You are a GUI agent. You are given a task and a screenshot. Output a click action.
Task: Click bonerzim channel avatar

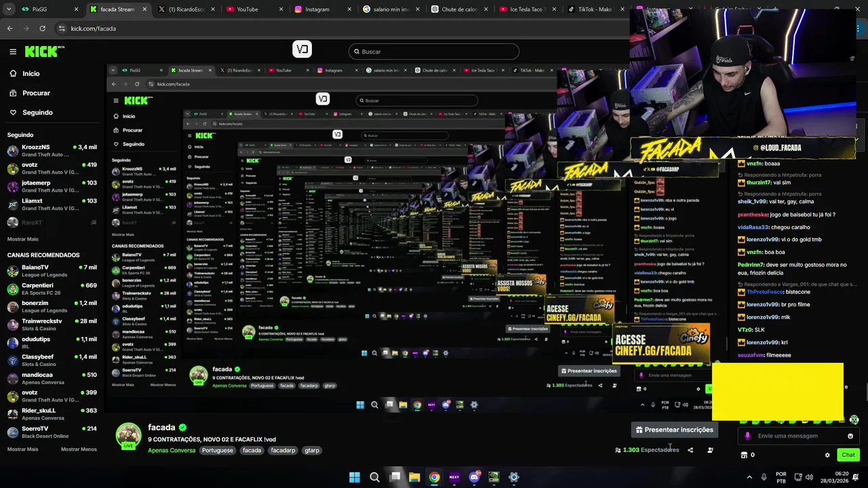click(x=13, y=307)
